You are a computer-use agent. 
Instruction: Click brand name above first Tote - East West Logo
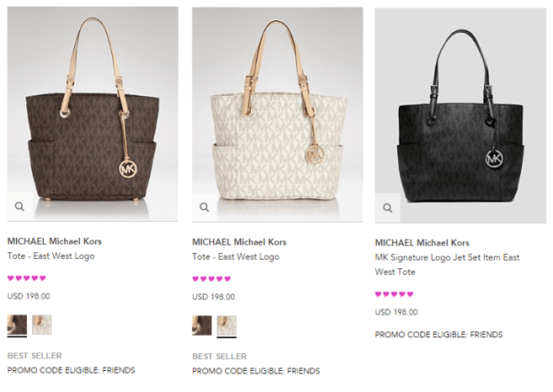click(x=54, y=241)
